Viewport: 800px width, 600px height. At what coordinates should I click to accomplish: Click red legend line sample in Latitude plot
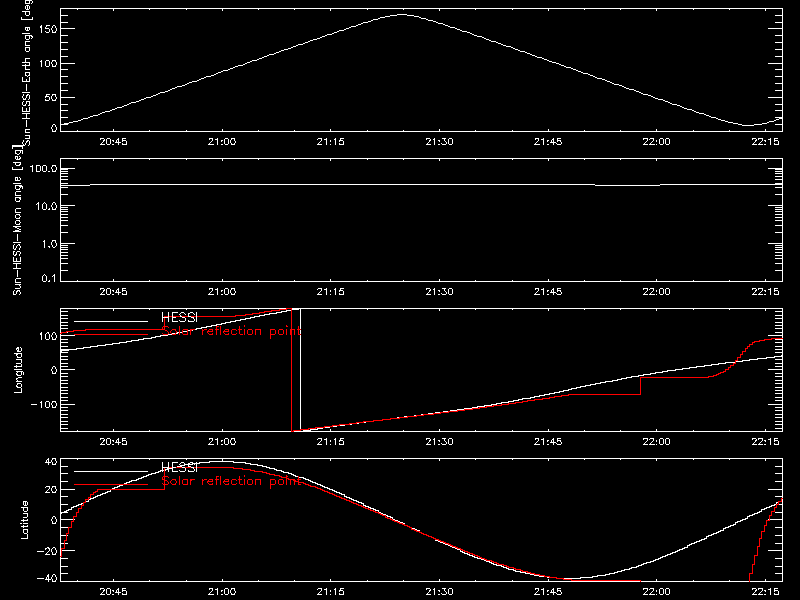pyautogui.click(x=111, y=485)
